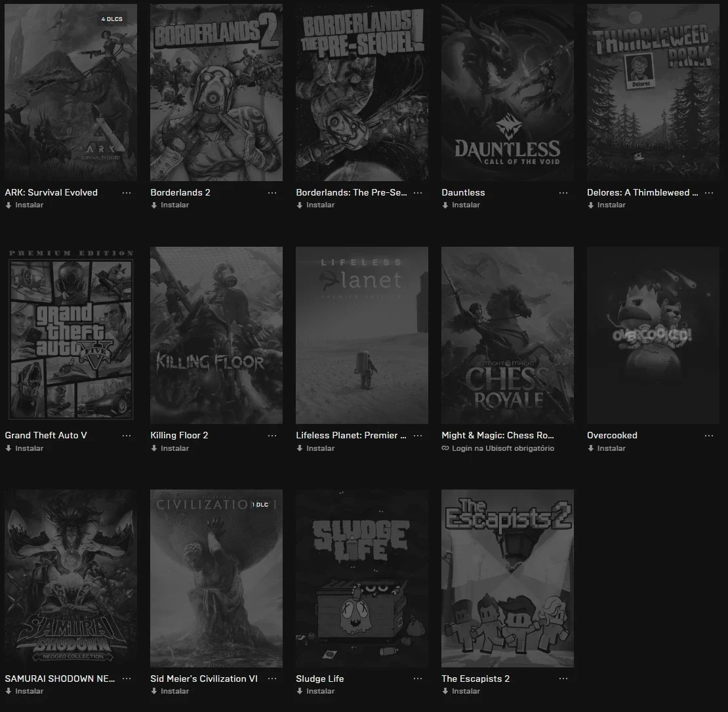Click the Killing Floor 2 title text
The width and height of the screenshot is (728, 712).
pos(179,435)
